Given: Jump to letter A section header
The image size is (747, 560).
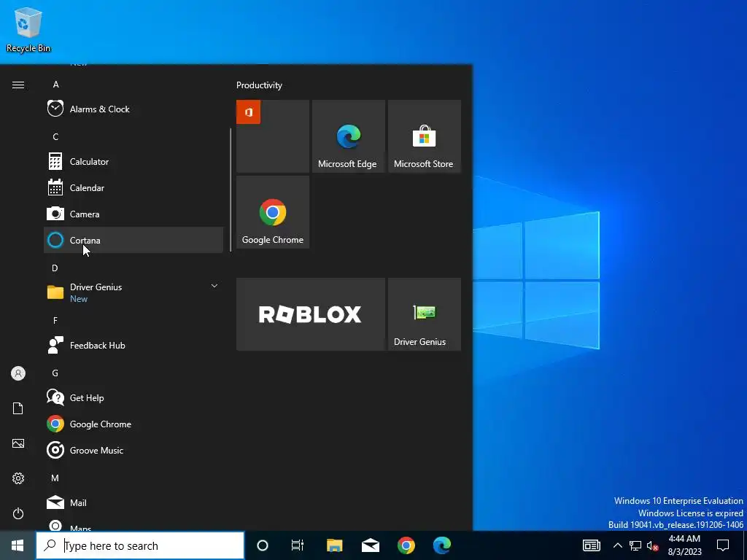Looking at the screenshot, I should click(55, 85).
